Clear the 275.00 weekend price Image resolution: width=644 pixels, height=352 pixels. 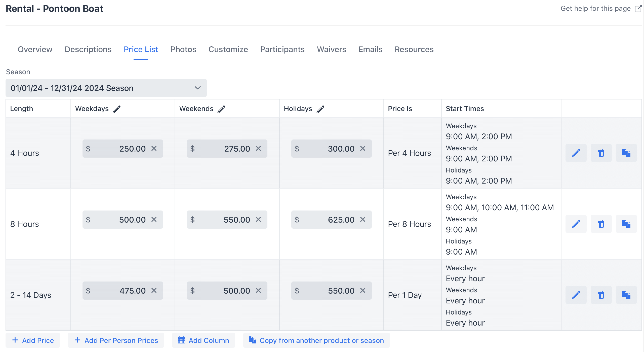(x=258, y=149)
